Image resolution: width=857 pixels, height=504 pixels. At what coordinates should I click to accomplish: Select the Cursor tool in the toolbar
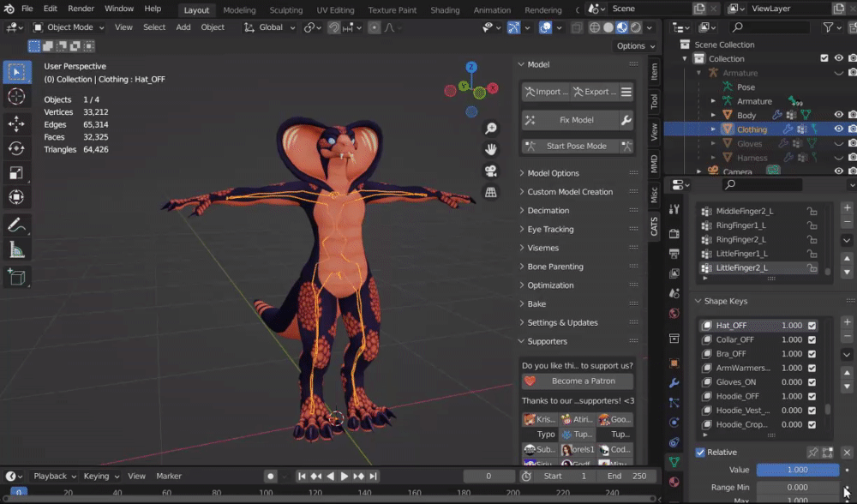coord(16,97)
